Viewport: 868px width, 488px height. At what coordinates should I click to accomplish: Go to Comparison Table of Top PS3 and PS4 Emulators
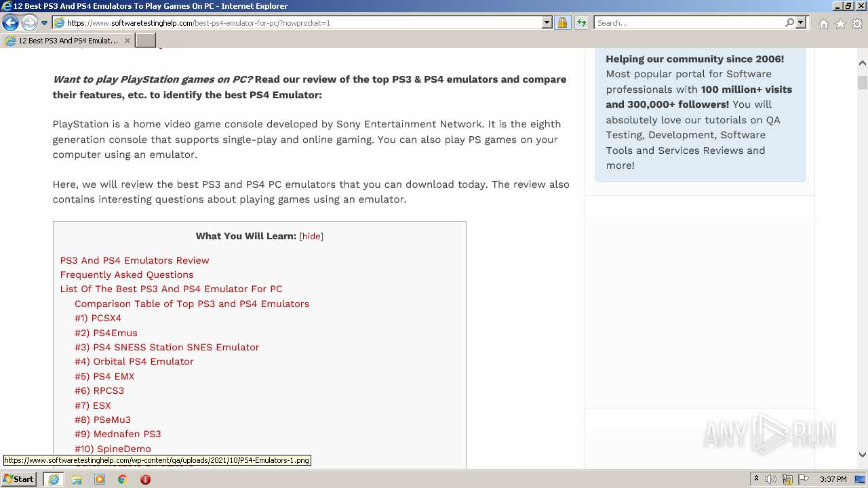(x=192, y=304)
